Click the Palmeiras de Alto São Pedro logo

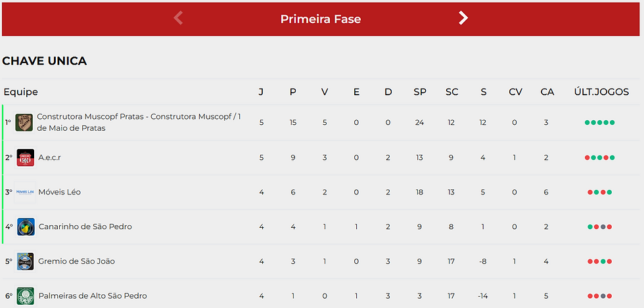(x=25, y=296)
